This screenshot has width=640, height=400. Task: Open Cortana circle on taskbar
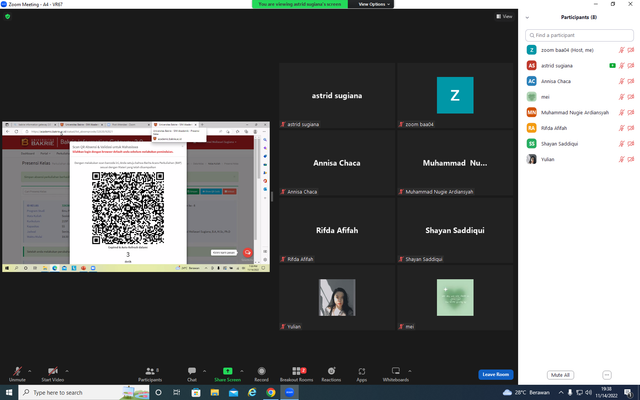[x=158, y=392]
